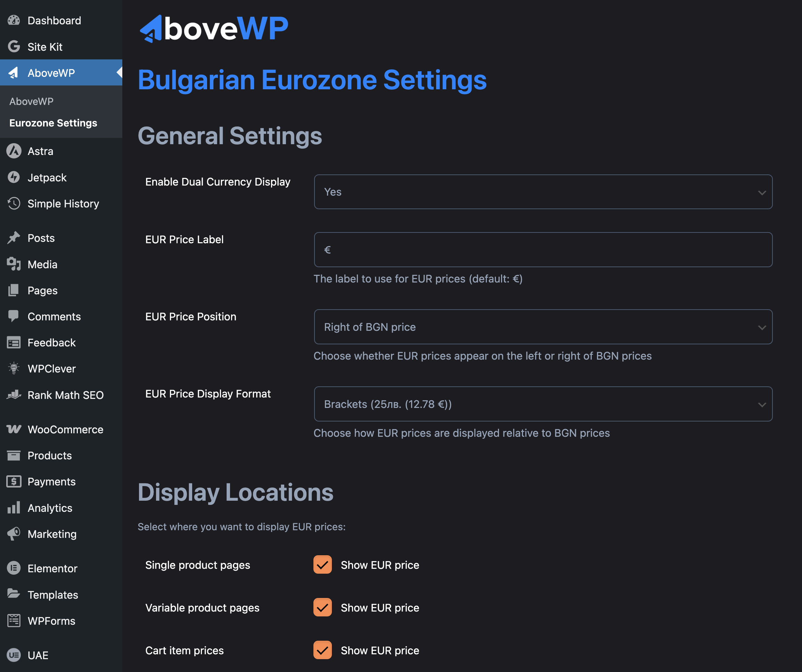
Task: Click the AboveWP logo at top
Action: (214, 28)
